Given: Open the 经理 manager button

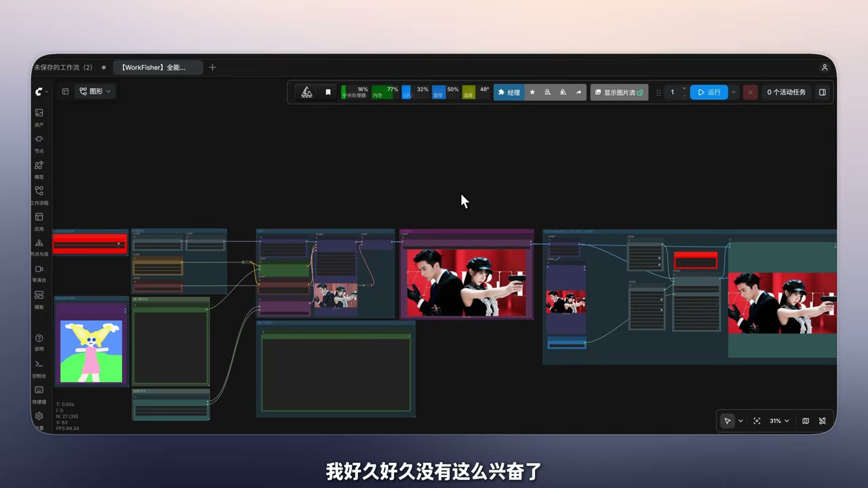Looking at the screenshot, I should tap(509, 92).
